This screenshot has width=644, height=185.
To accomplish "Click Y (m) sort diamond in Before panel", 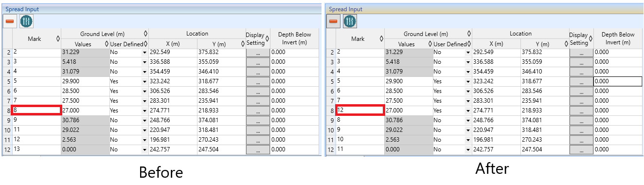I will [243, 44].
